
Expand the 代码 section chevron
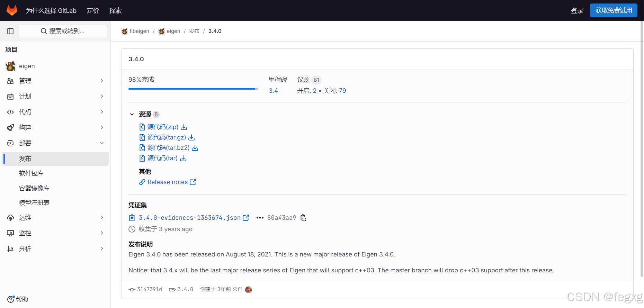pos(102,112)
